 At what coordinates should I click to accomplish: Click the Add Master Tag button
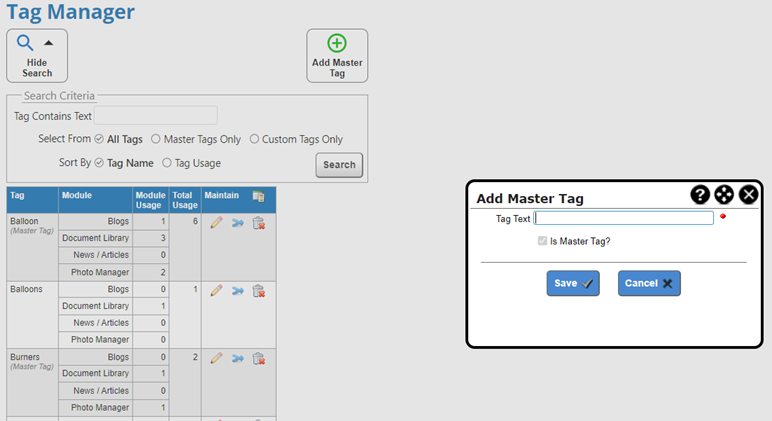(x=337, y=55)
